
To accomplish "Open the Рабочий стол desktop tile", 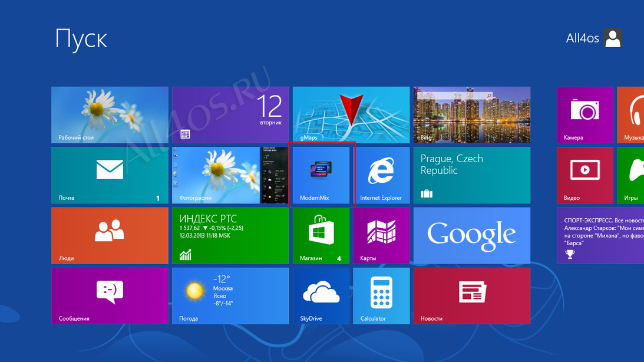I will coord(110,114).
